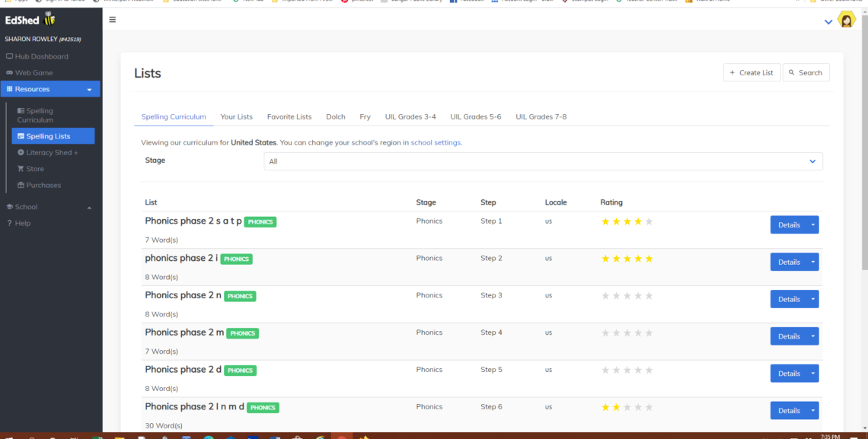Open Details for Phonics phase 2 d
The image size is (868, 439).
(789, 374)
